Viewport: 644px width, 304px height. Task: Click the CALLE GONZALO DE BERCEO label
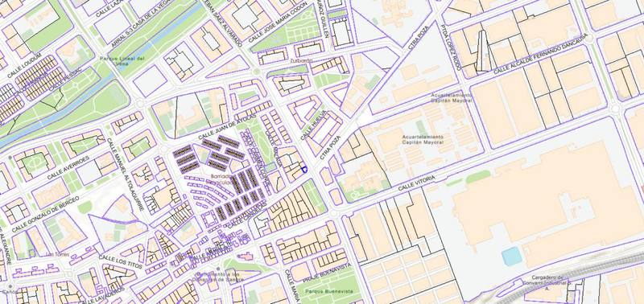(x=45, y=214)
